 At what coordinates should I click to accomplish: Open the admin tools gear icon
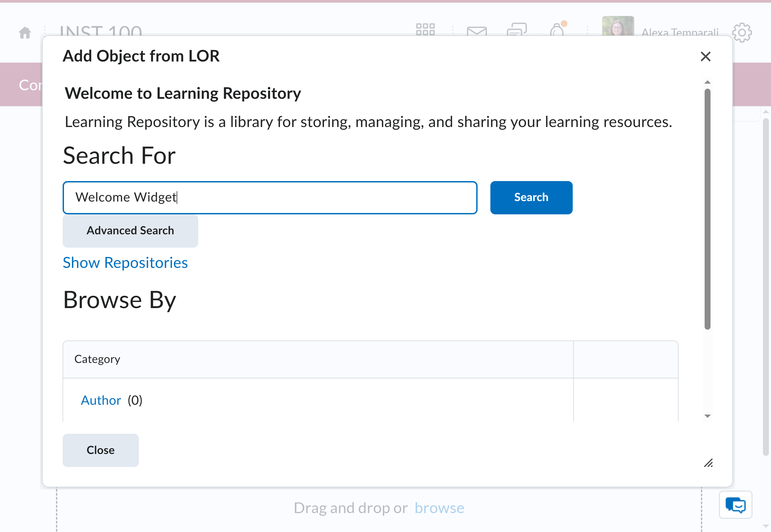pyautogui.click(x=742, y=32)
